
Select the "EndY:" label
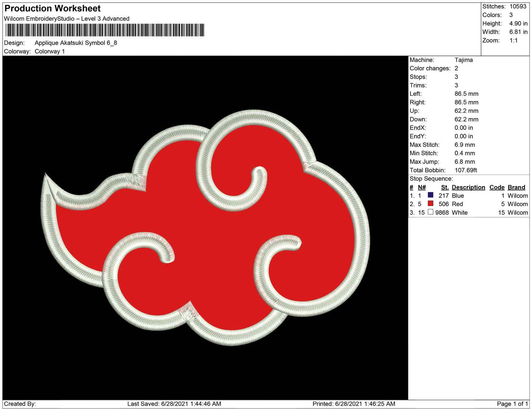[418, 136]
